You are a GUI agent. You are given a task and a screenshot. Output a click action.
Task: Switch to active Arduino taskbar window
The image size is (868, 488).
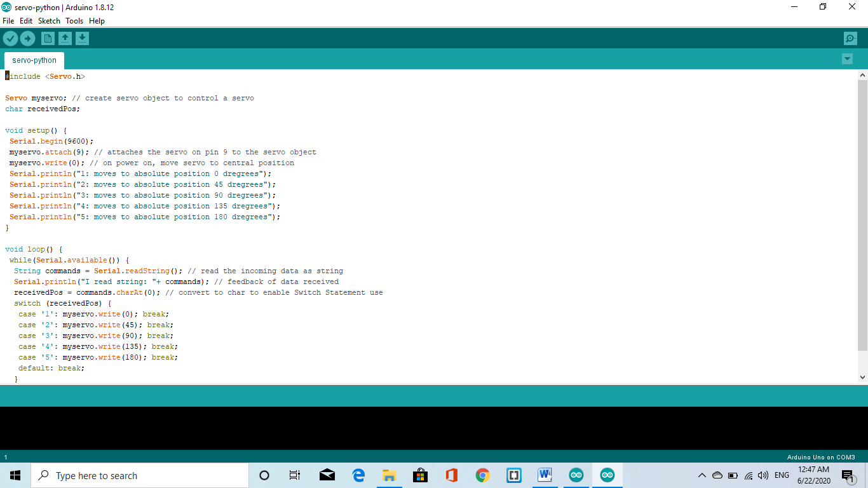(607, 475)
